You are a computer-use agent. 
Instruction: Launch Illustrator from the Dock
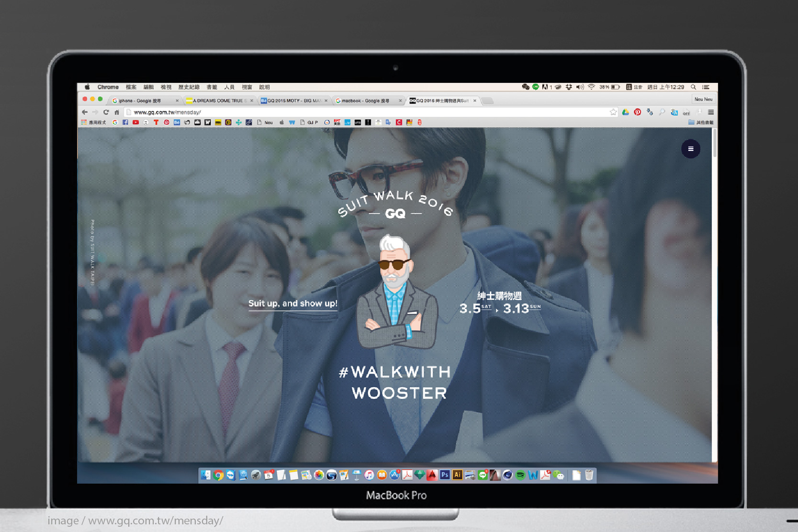click(x=457, y=475)
